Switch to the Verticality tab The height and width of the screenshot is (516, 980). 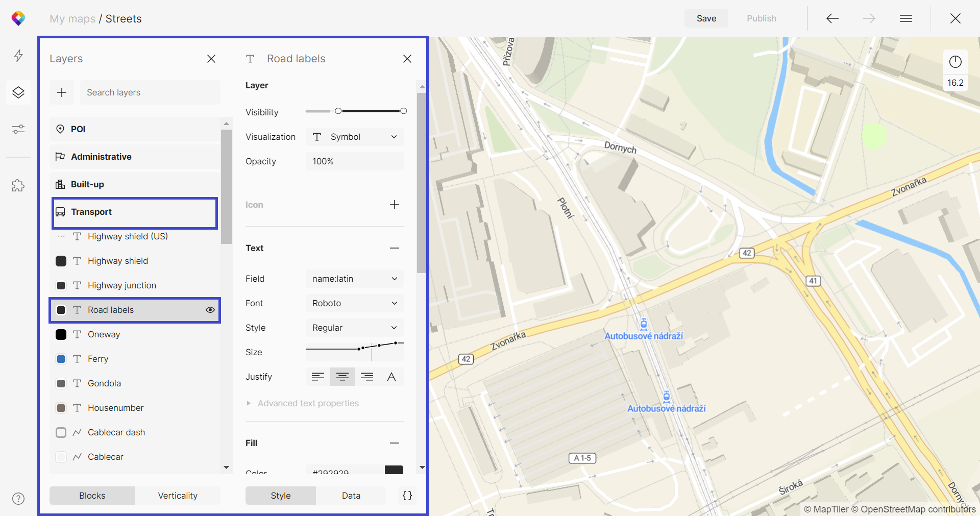pos(178,496)
